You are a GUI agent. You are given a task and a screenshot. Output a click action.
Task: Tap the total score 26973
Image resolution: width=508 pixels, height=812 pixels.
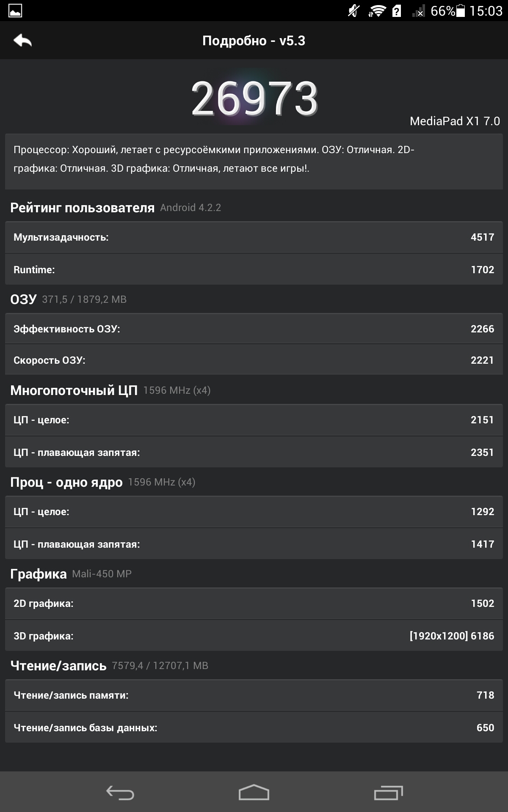point(254,99)
